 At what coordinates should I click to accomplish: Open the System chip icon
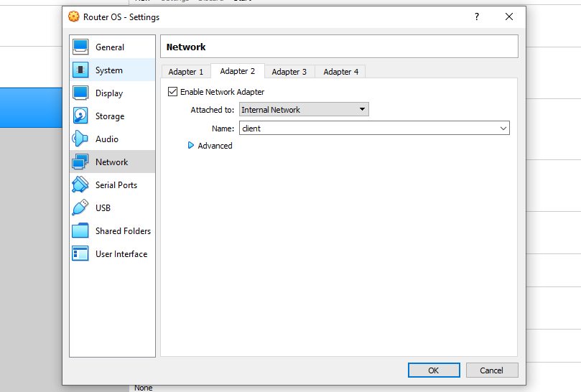point(80,70)
